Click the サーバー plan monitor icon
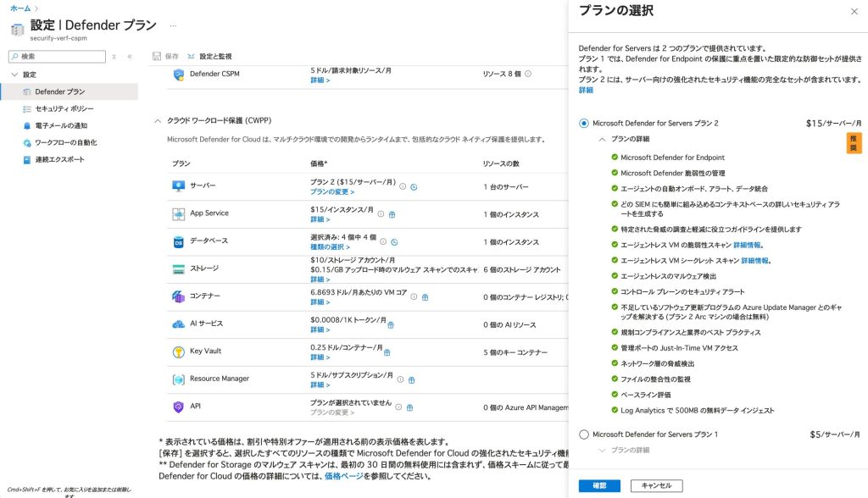868x498 pixels. tap(179, 186)
